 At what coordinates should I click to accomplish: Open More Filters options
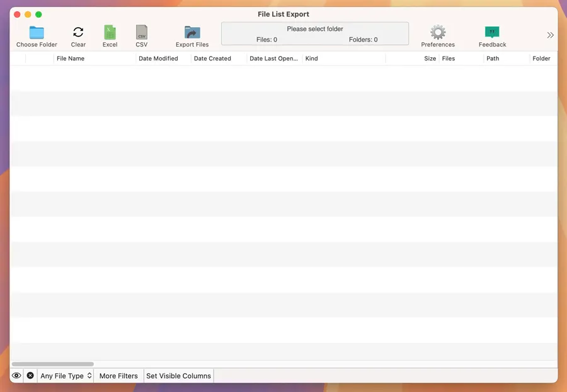click(x=118, y=376)
